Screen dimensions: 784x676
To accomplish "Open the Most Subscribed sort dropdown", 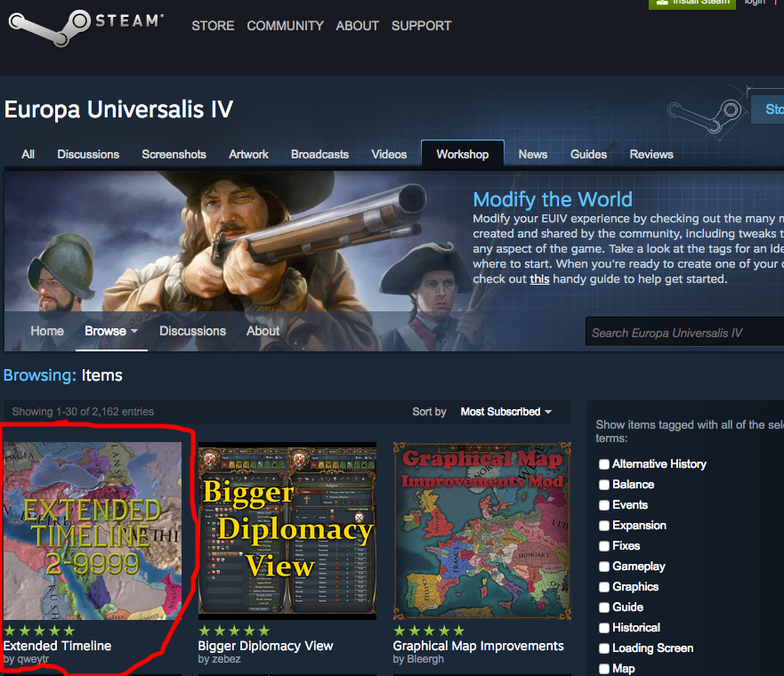I will (x=506, y=412).
